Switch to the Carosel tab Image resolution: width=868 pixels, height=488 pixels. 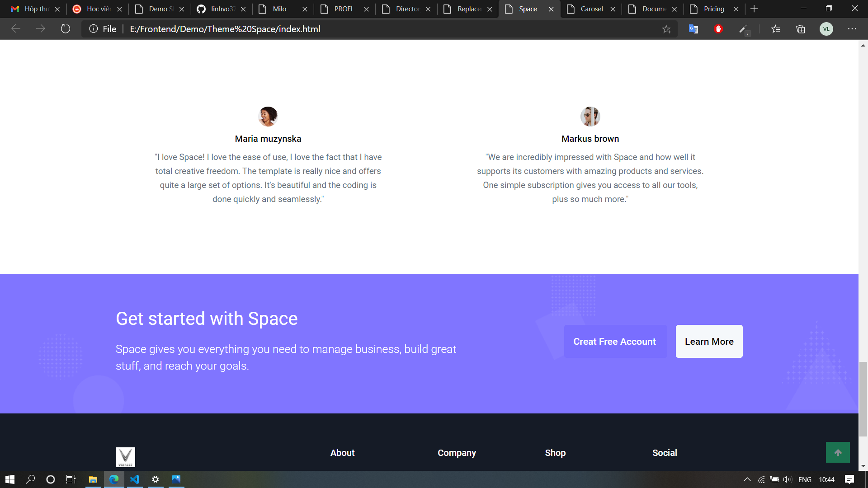click(x=590, y=9)
